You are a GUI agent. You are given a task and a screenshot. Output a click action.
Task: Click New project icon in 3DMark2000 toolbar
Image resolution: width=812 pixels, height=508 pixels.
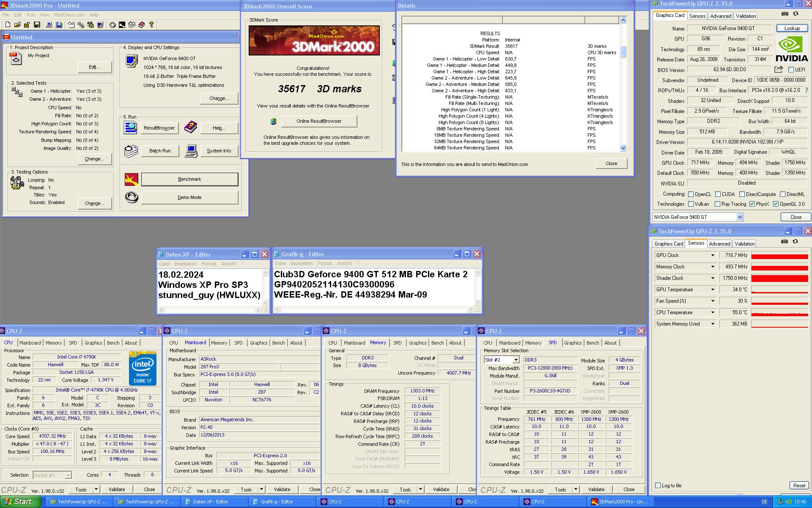pos(8,25)
